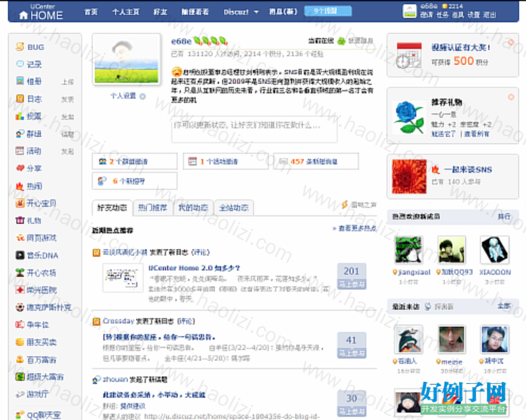Click 排行 beside new members heading

point(504,216)
